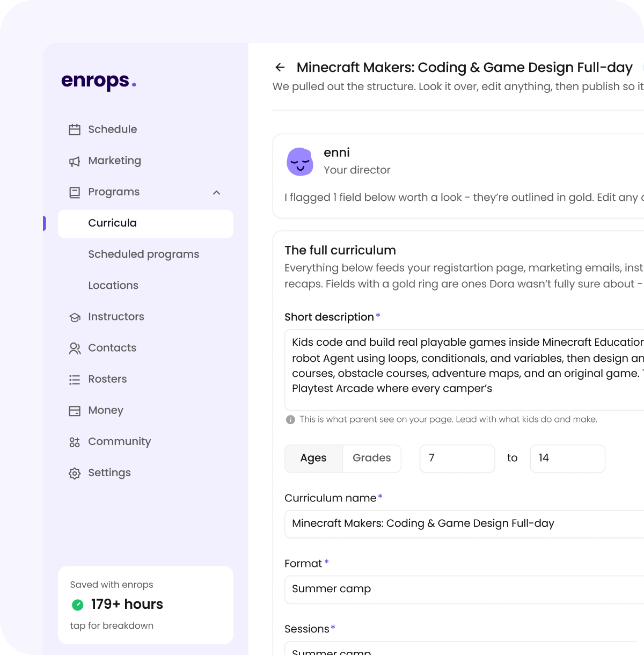Tap the Saved with enrops hours card

[145, 605]
